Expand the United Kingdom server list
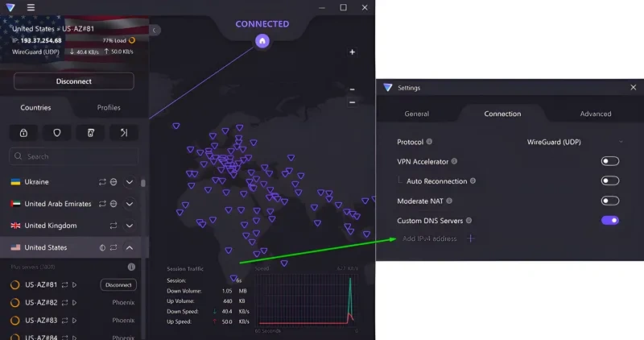644x340 pixels. click(130, 226)
